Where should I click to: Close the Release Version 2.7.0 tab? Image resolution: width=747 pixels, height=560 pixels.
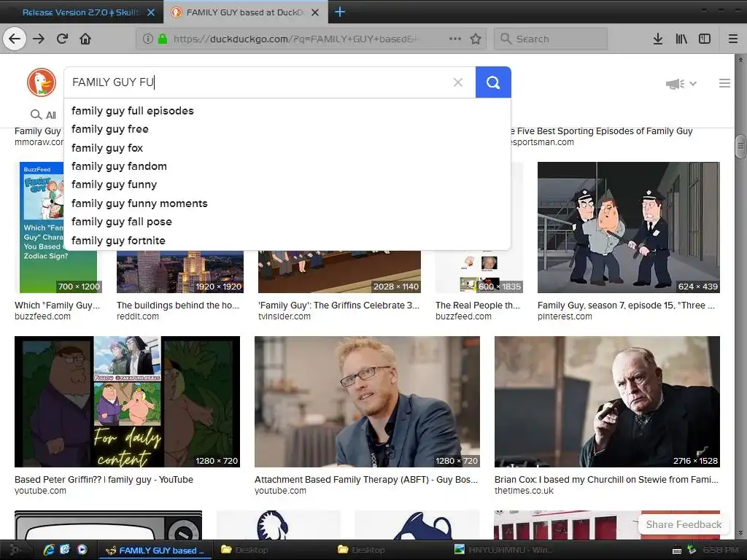151,12
